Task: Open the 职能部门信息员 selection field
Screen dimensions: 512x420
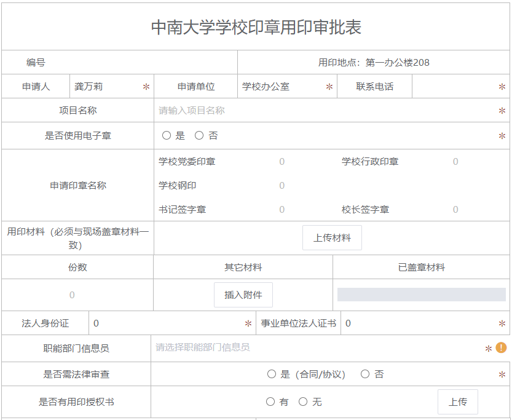Action: [x=318, y=347]
